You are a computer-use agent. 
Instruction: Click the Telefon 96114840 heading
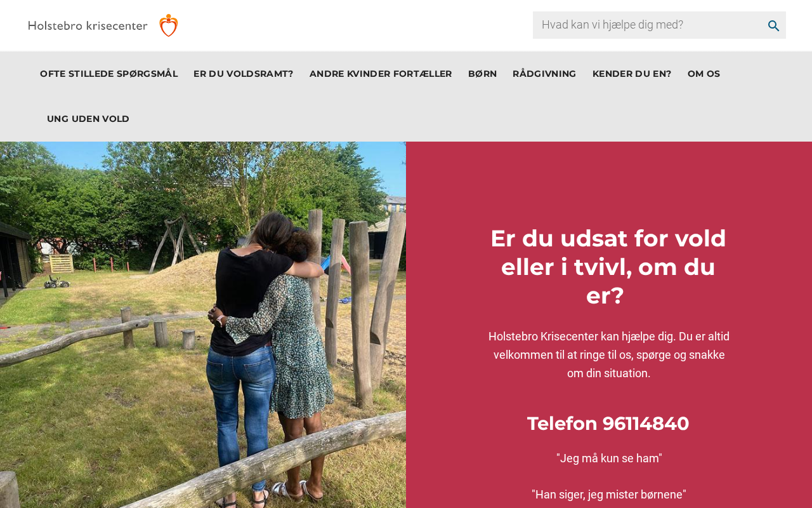coord(608,424)
